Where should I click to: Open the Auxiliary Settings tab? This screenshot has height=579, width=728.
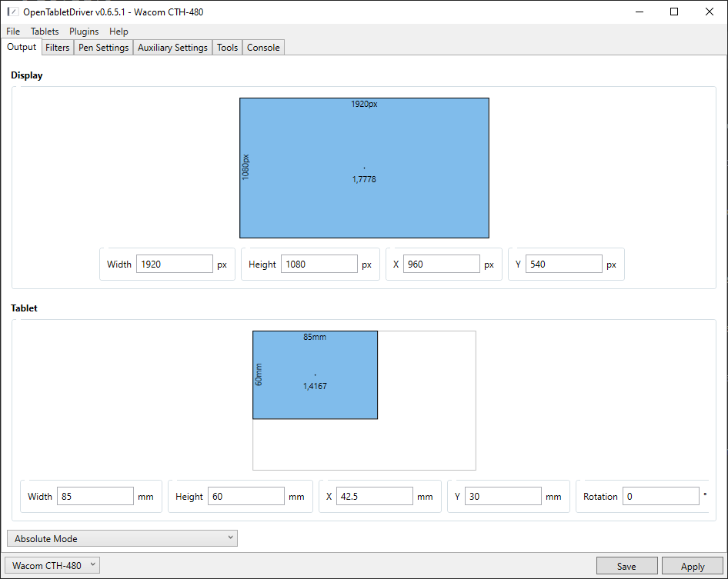pos(172,48)
